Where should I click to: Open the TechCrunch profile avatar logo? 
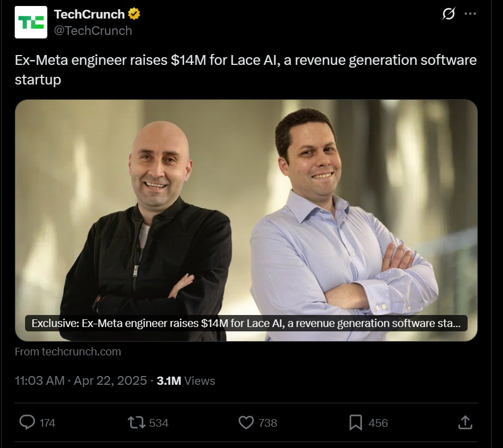coord(31,22)
